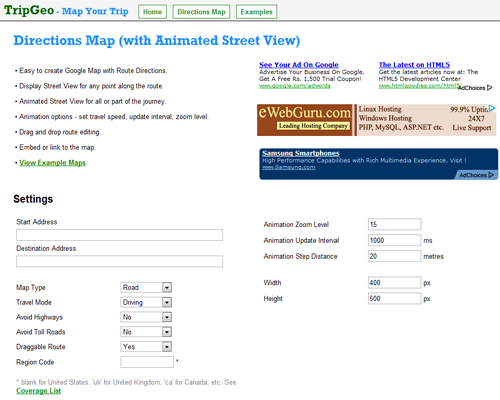Open the Coverage List link

pyautogui.click(x=39, y=391)
